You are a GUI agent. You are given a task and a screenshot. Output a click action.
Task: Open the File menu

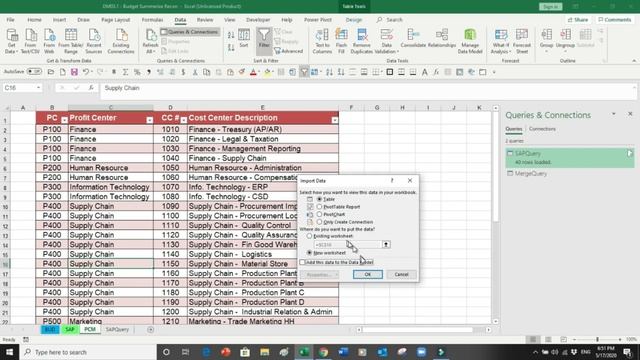click(10, 20)
